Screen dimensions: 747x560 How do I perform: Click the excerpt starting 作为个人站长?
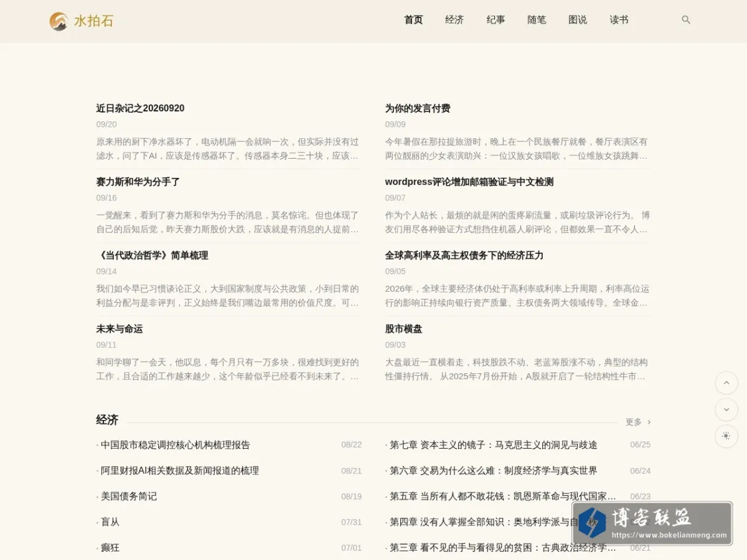click(x=517, y=222)
